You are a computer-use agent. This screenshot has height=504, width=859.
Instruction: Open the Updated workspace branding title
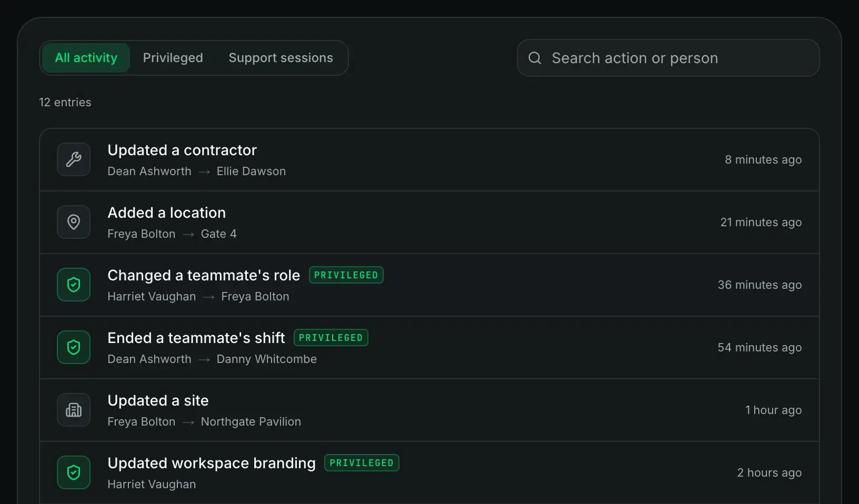click(x=212, y=463)
